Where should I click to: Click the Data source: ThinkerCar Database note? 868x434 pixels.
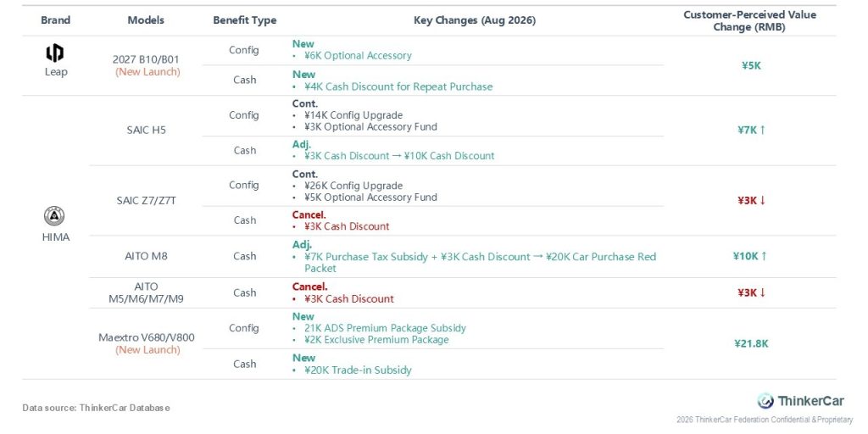pos(96,408)
